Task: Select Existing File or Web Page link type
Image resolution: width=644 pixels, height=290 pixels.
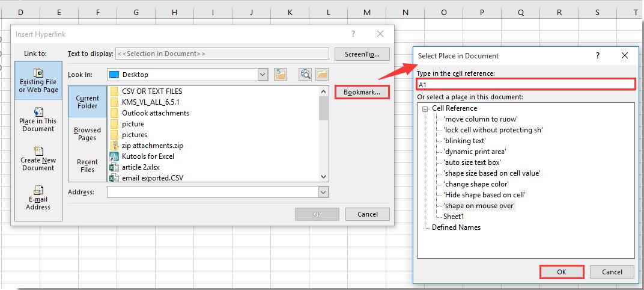Action: pyautogui.click(x=38, y=81)
